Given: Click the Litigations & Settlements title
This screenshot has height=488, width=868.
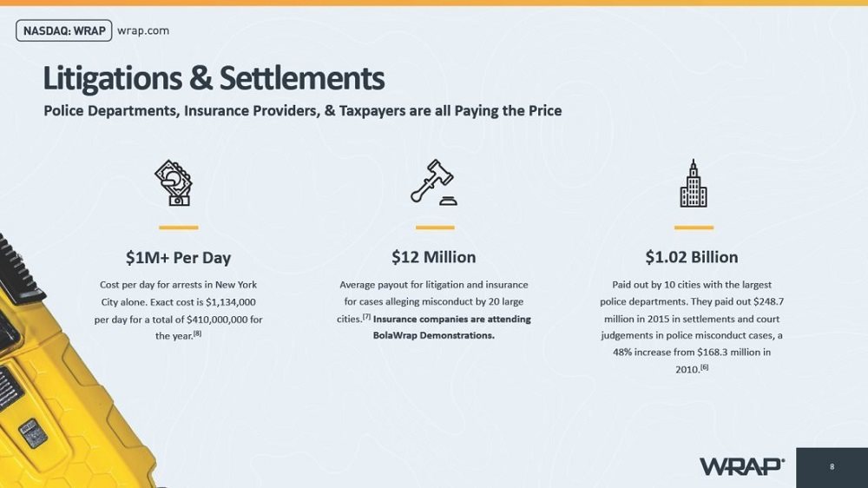Looking at the screenshot, I should 214,78.
